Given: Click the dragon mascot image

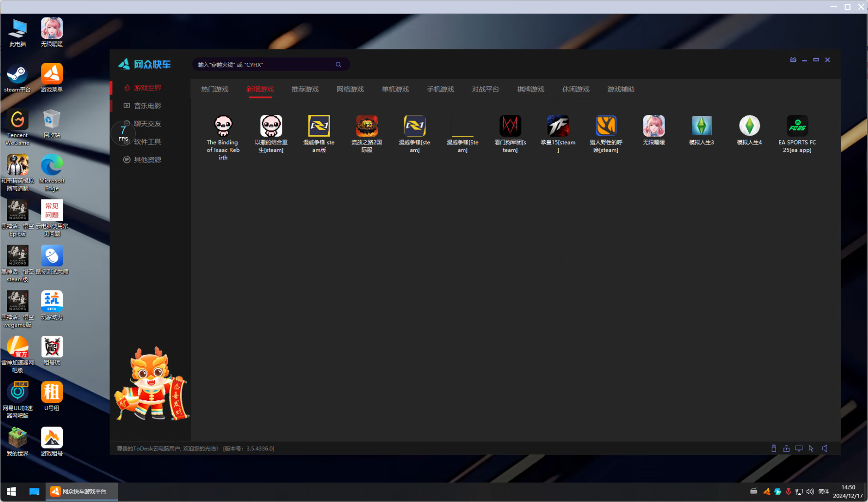Looking at the screenshot, I should click(x=152, y=383).
